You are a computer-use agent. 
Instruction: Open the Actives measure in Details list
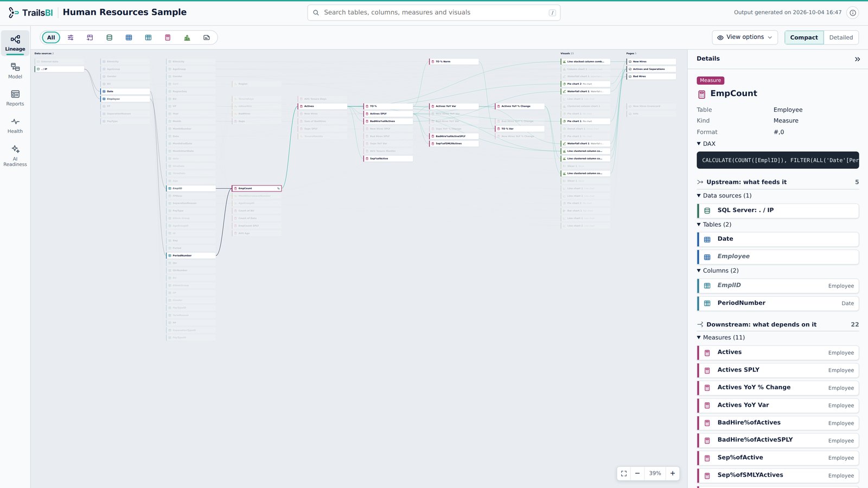click(x=778, y=352)
